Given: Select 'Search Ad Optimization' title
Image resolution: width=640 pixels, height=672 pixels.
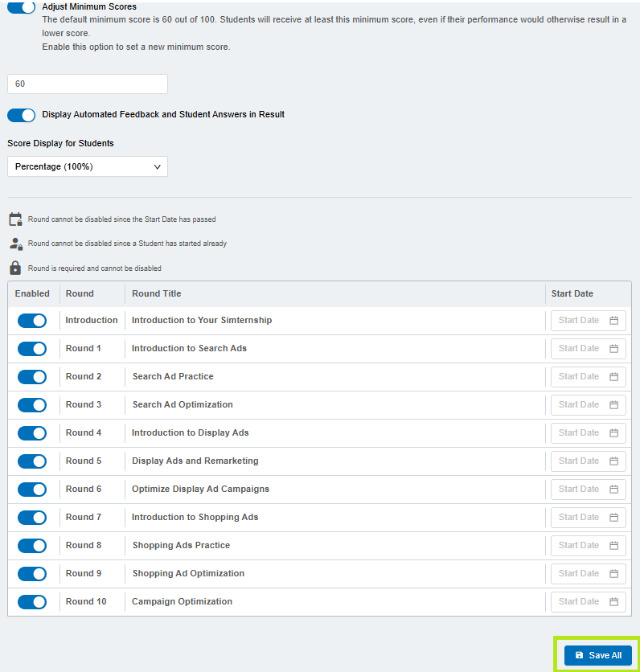Looking at the screenshot, I should pyautogui.click(x=183, y=404).
